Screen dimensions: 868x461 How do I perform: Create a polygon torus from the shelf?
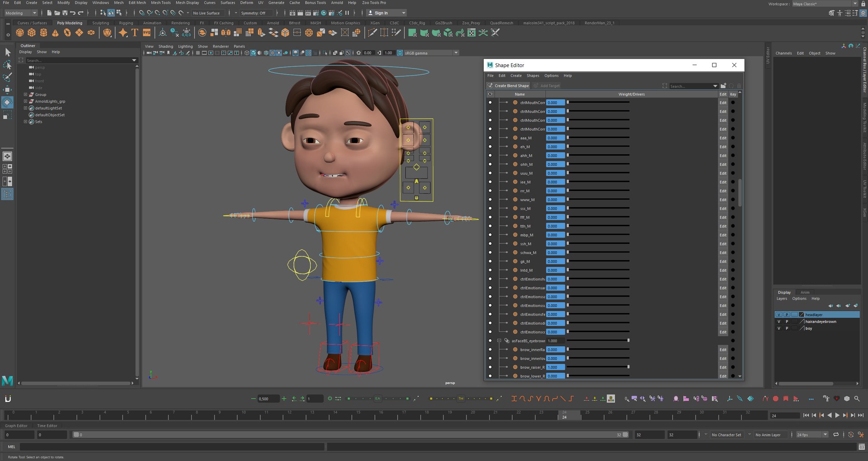click(67, 33)
